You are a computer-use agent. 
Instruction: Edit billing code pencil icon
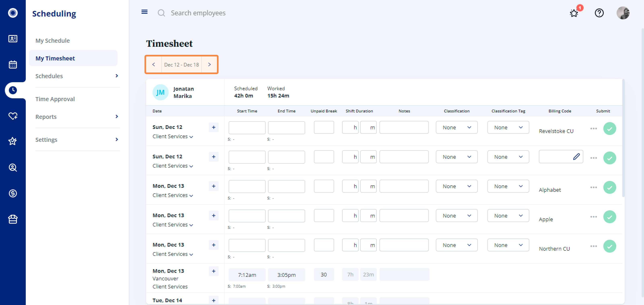[x=576, y=157]
